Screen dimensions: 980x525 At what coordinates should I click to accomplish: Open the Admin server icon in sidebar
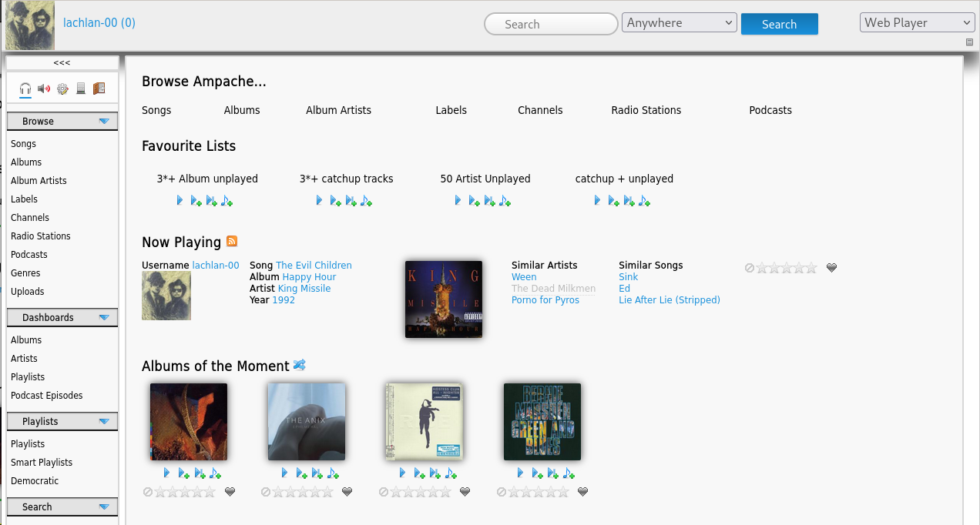tap(81, 89)
